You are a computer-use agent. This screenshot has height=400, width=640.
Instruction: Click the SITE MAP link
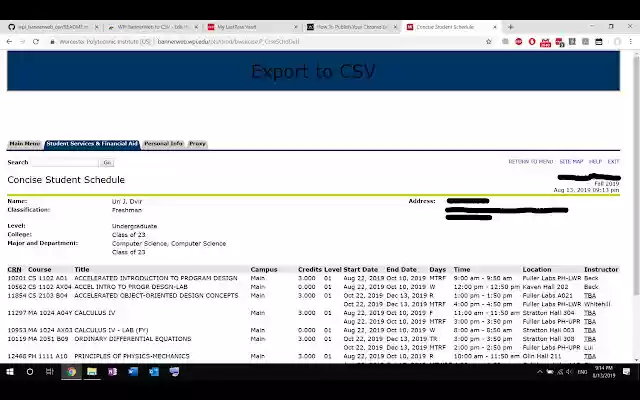(571, 162)
